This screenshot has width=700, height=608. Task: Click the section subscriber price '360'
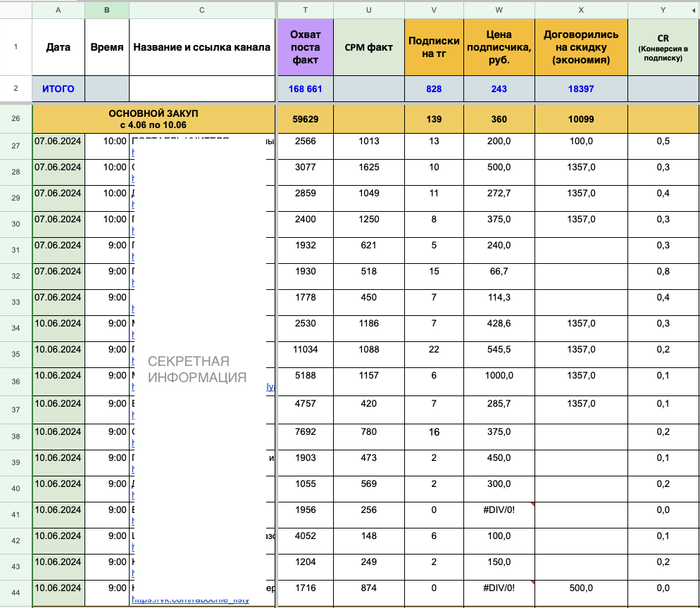tap(499, 119)
